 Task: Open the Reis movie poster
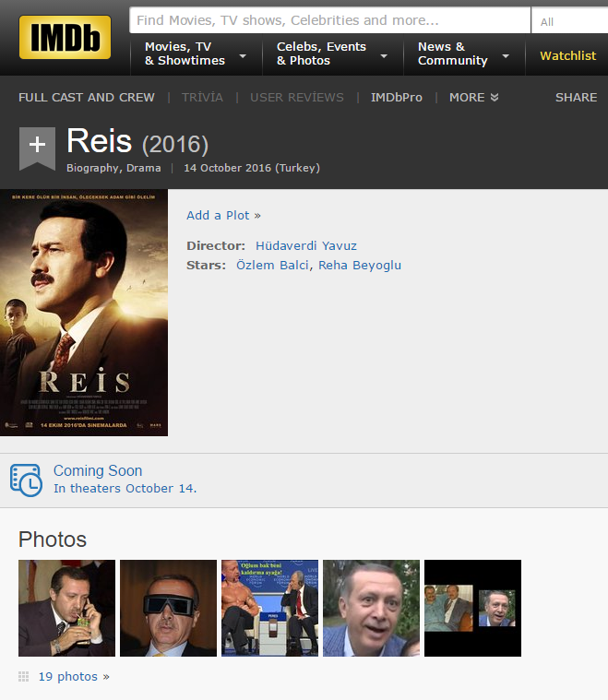tap(84, 313)
